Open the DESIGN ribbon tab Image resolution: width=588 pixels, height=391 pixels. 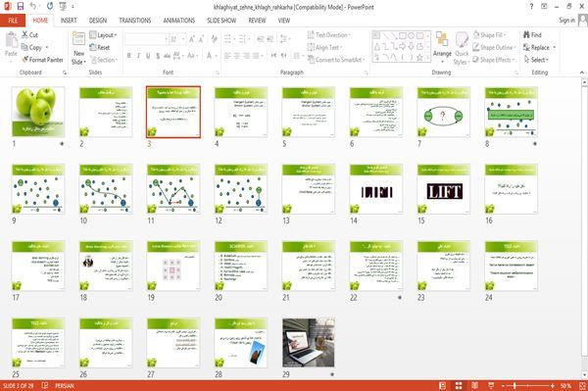[98, 21]
